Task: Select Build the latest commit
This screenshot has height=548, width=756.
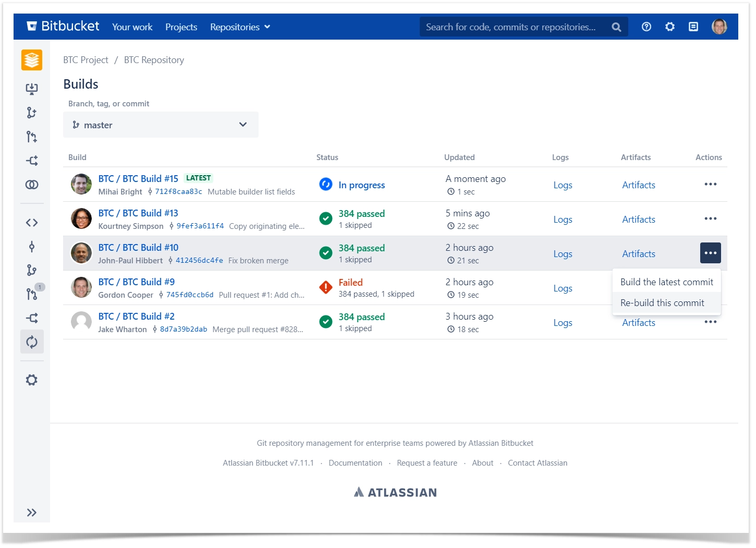Action: pos(667,282)
